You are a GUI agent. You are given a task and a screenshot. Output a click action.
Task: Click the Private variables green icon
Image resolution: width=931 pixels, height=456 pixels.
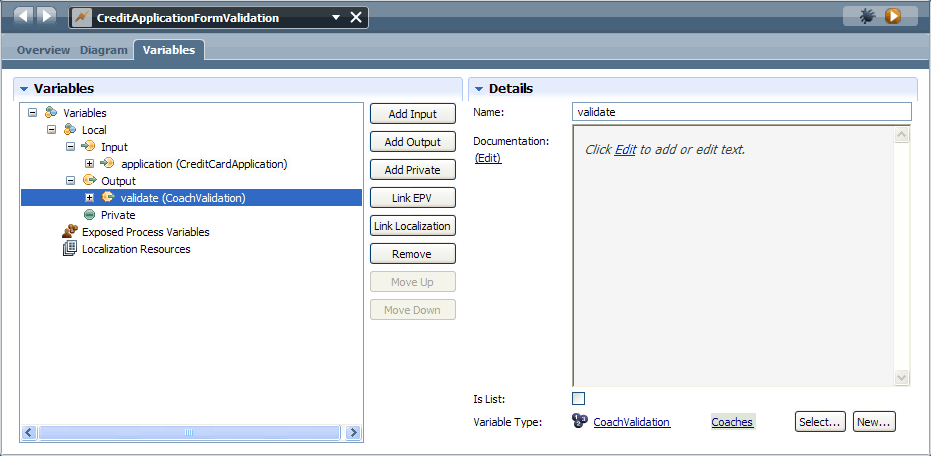tap(90, 215)
